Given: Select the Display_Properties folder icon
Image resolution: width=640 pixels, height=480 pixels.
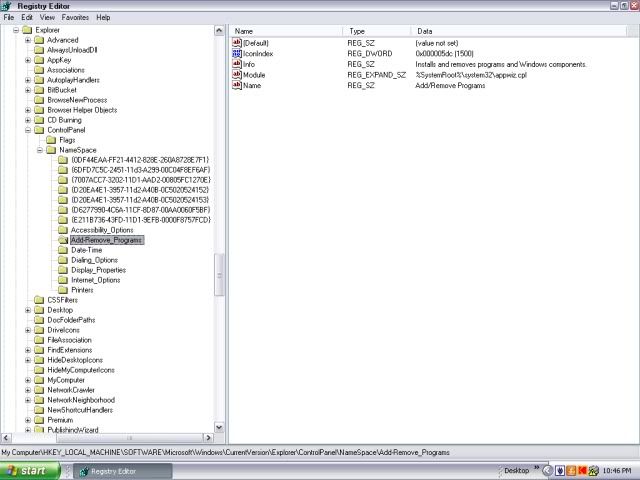Looking at the screenshot, I should coord(63,270).
